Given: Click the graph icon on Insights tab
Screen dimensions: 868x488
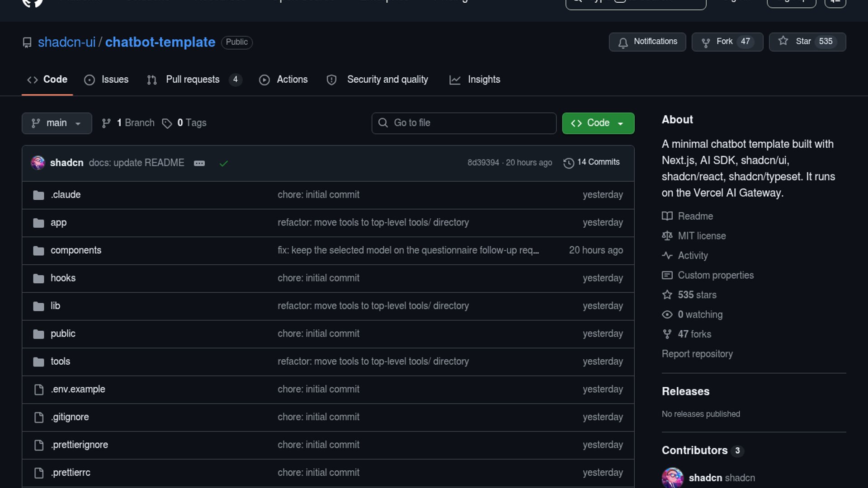Looking at the screenshot, I should click(455, 80).
